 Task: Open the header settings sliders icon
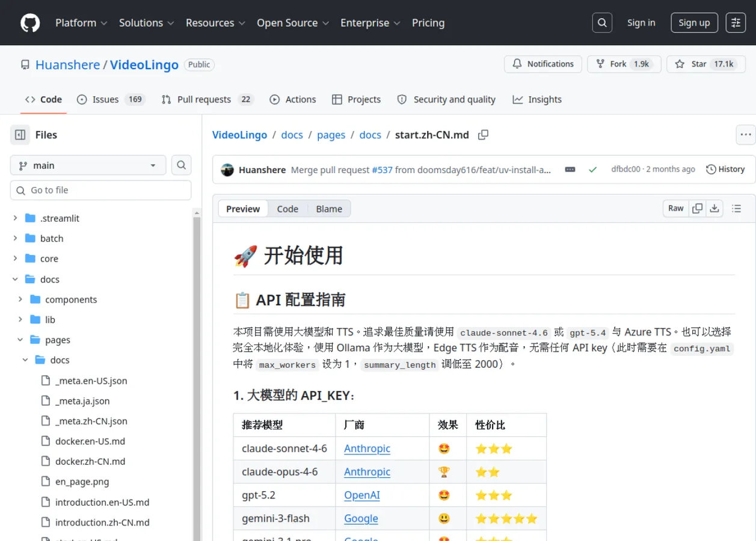click(736, 23)
